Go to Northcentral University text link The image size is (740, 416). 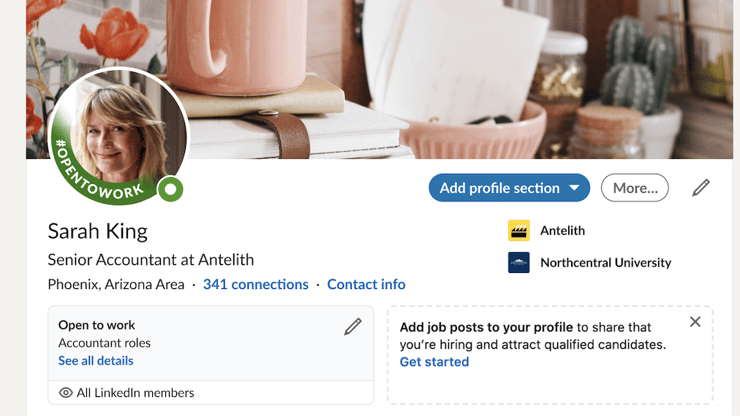point(605,263)
